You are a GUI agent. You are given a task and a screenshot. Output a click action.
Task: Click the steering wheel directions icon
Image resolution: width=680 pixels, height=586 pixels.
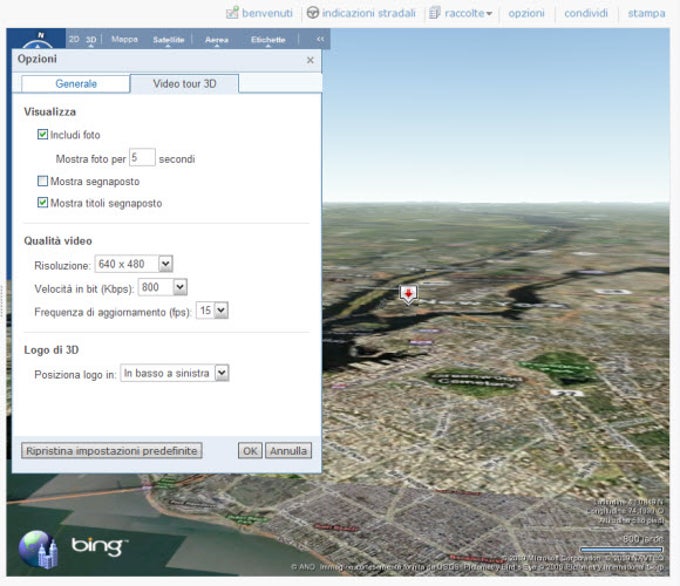tap(312, 13)
